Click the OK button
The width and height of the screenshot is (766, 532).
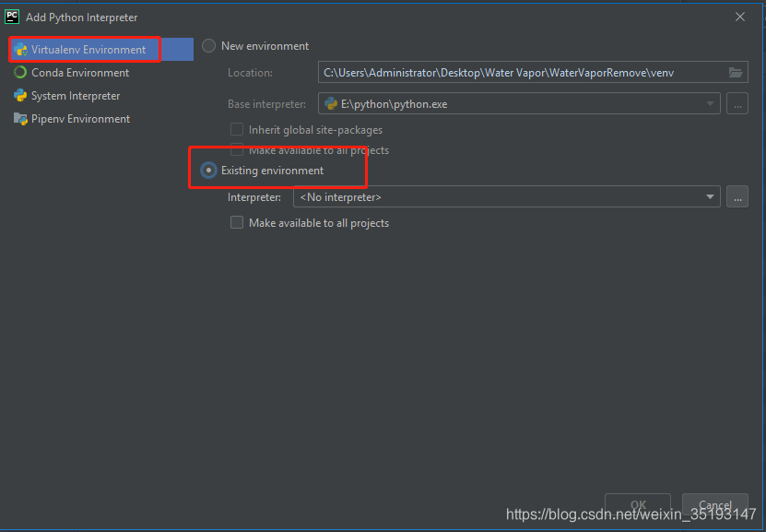click(638, 504)
